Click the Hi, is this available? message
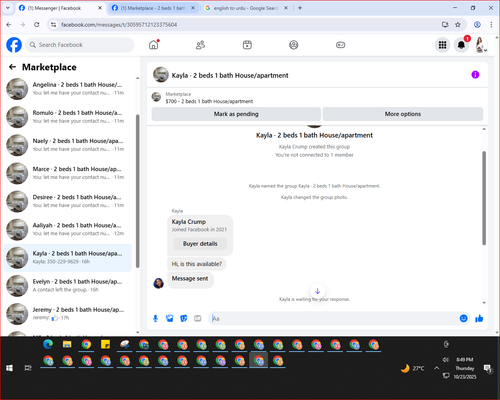The image size is (500, 400). [x=197, y=264]
